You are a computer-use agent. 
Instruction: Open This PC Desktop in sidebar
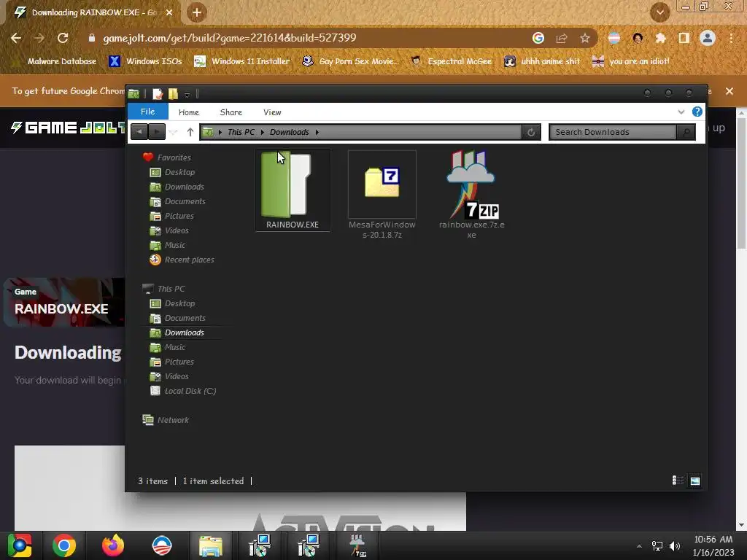coord(173,303)
